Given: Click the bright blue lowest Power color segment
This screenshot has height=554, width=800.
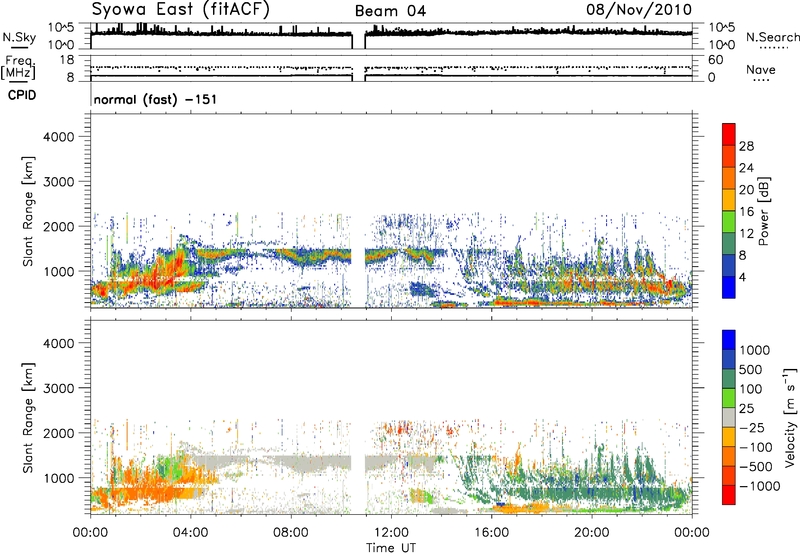Looking at the screenshot, I should [x=729, y=287].
